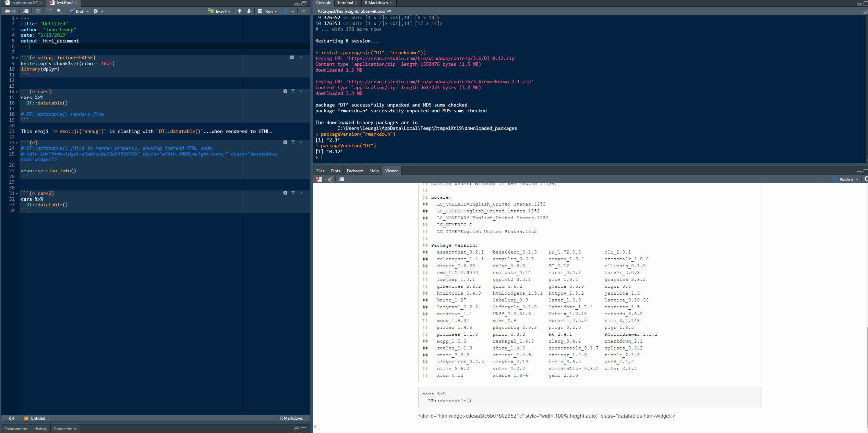Open the editor publish dropdown
The width and height of the screenshot is (868, 433).
pyautogui.click(x=293, y=11)
